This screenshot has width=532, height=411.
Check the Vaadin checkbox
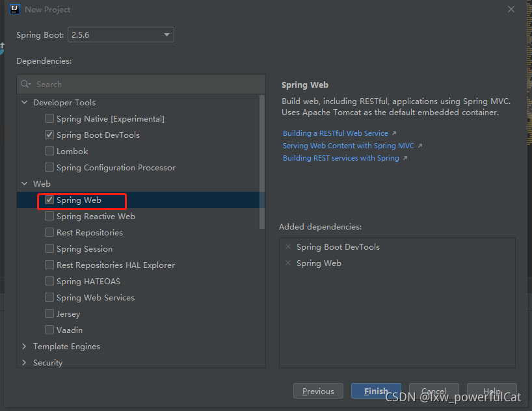[x=49, y=330]
